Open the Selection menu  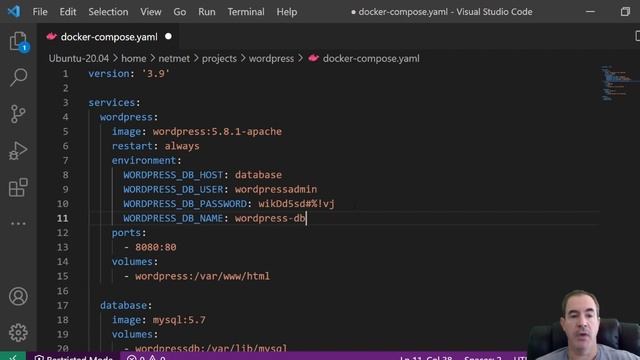pyautogui.click(x=108, y=12)
